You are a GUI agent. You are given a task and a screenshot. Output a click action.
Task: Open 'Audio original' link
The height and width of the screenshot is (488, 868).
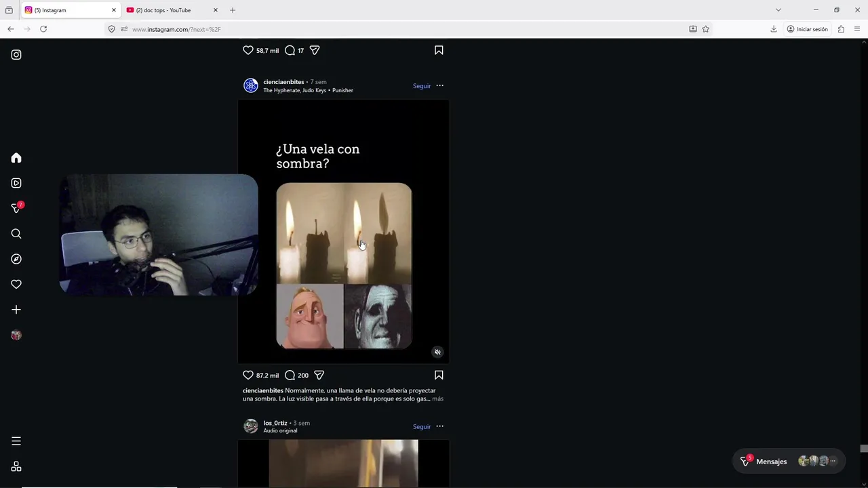[280, 430]
